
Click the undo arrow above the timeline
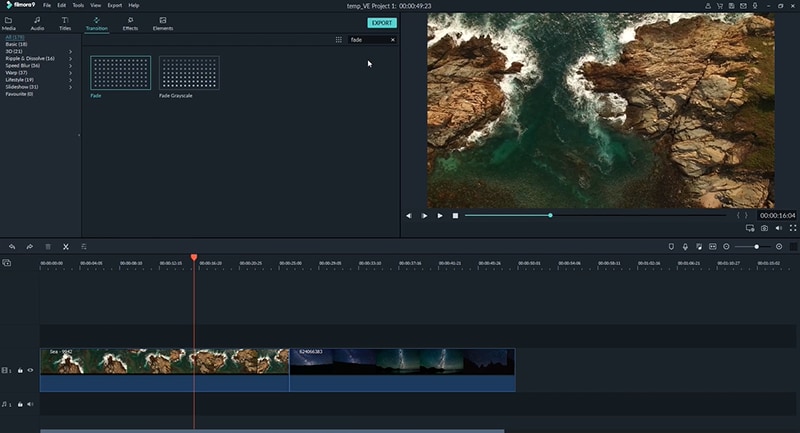(12, 246)
